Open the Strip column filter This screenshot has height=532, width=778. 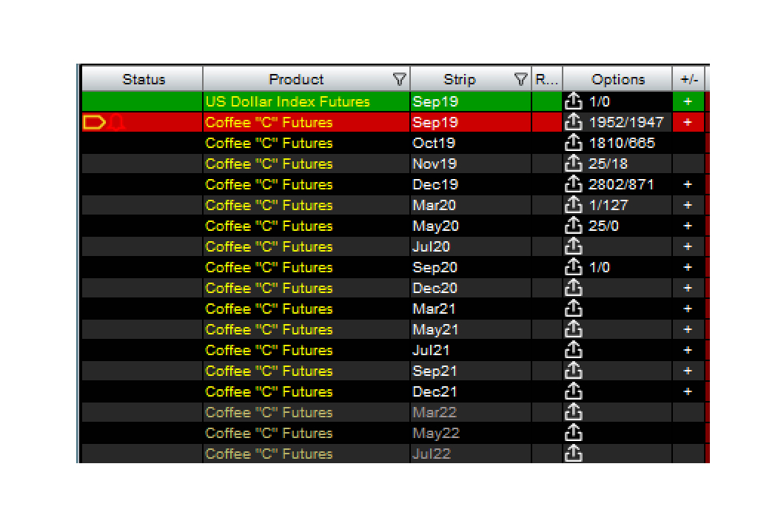pos(520,79)
